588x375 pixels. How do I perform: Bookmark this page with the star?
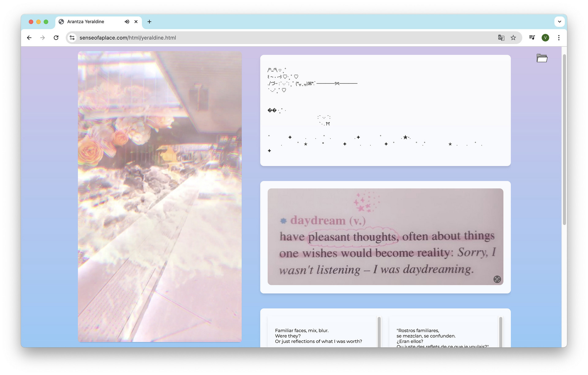tap(513, 38)
